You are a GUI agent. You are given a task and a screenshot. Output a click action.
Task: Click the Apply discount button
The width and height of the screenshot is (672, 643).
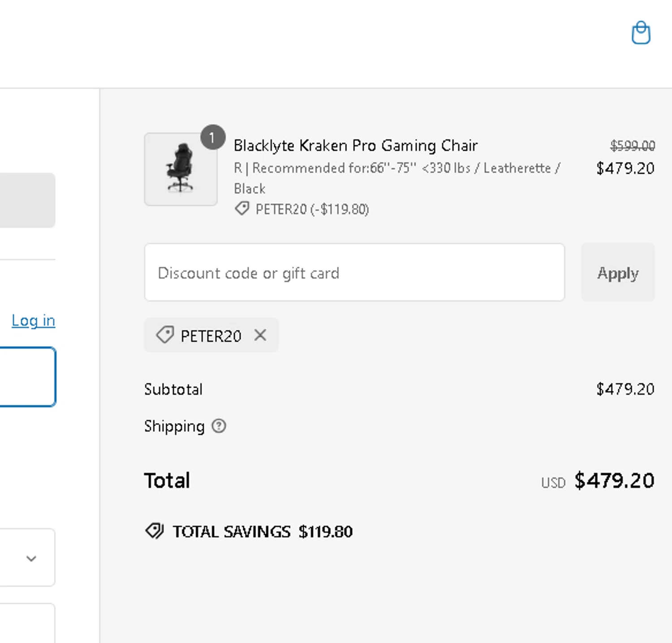(x=618, y=272)
